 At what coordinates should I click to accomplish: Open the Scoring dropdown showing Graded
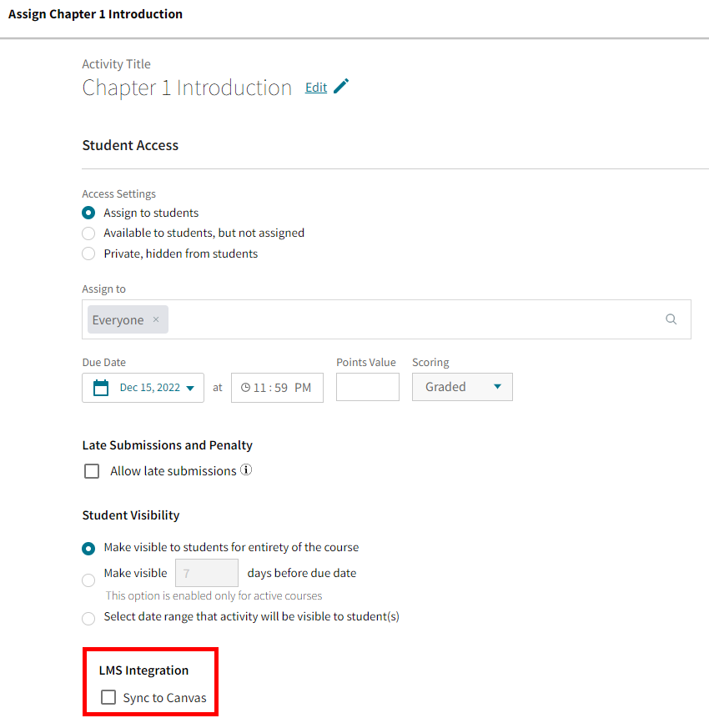(x=462, y=387)
